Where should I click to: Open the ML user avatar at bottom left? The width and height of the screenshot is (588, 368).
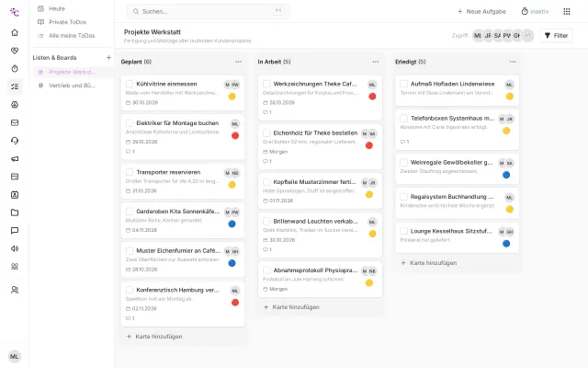click(15, 356)
